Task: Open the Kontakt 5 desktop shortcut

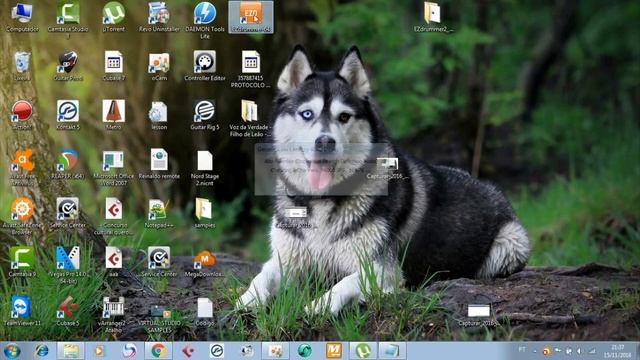Action: click(x=68, y=115)
